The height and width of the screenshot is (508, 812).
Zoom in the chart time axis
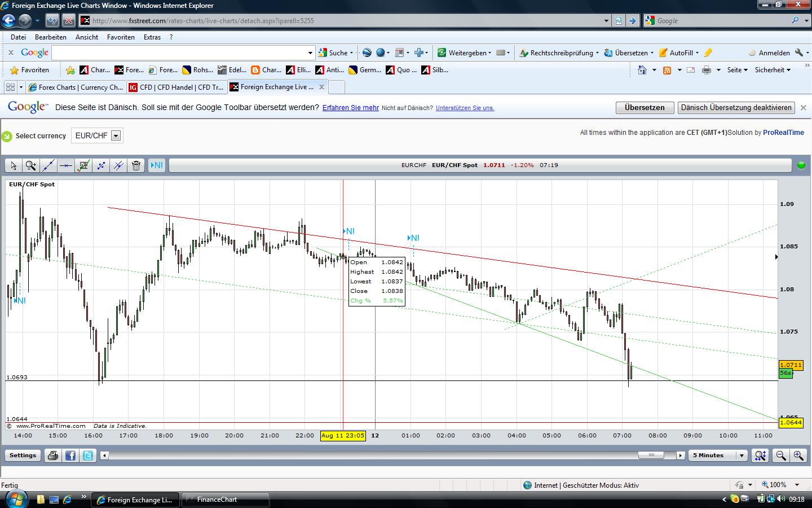click(798, 456)
